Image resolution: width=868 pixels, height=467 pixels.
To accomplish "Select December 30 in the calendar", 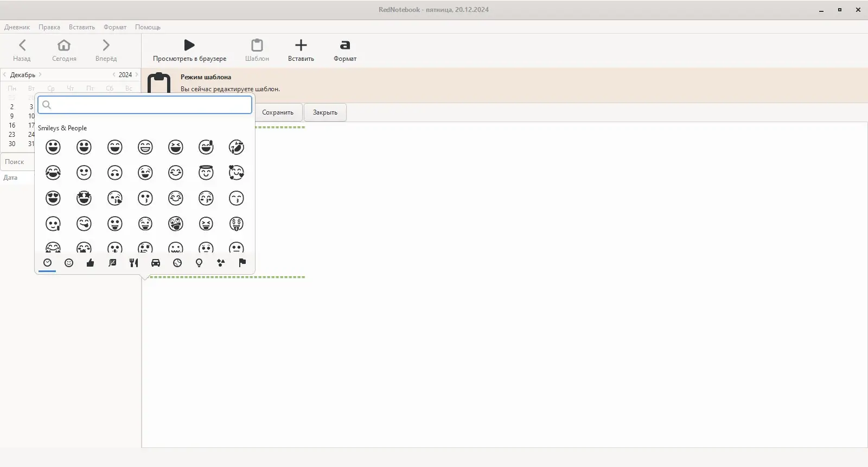I will (x=12, y=144).
